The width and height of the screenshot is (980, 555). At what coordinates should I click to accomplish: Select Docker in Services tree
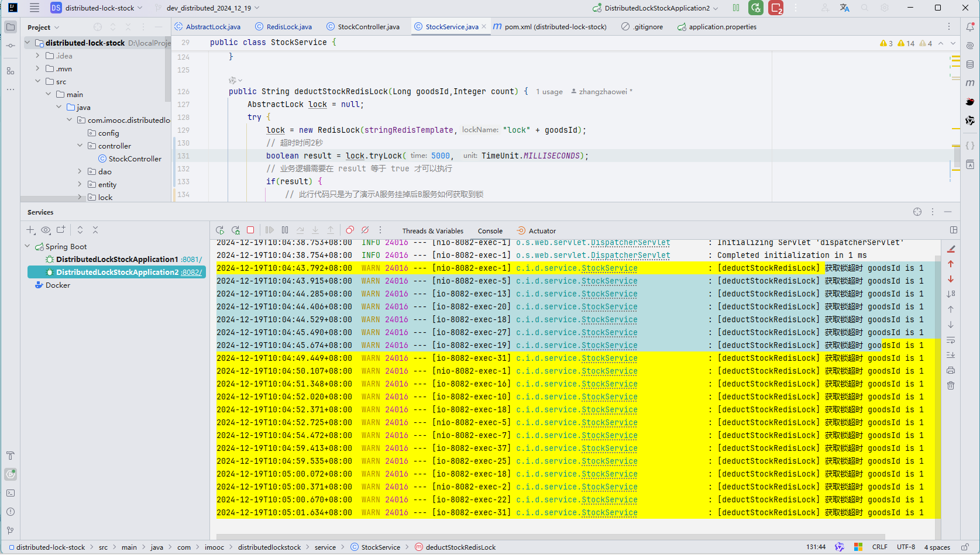(x=52, y=285)
